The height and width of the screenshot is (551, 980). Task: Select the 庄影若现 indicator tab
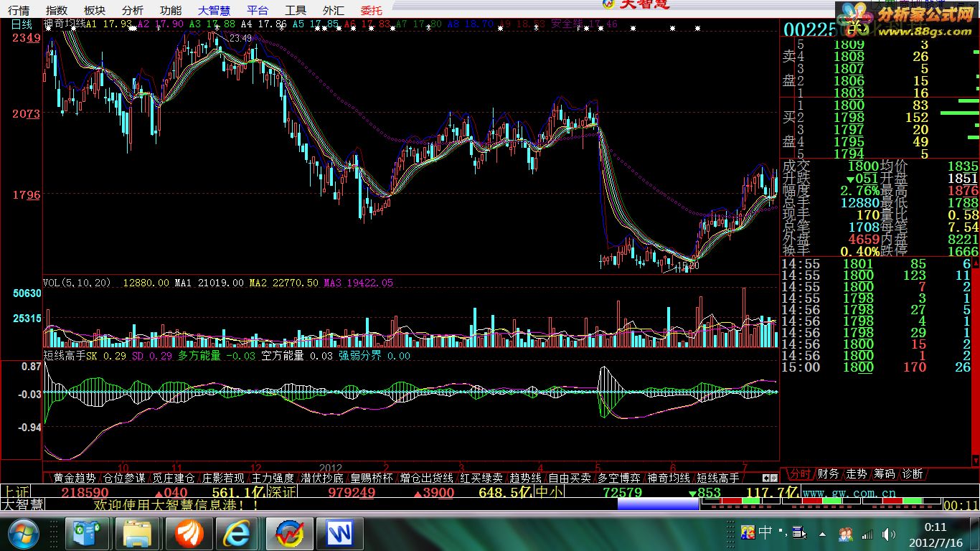223,478
